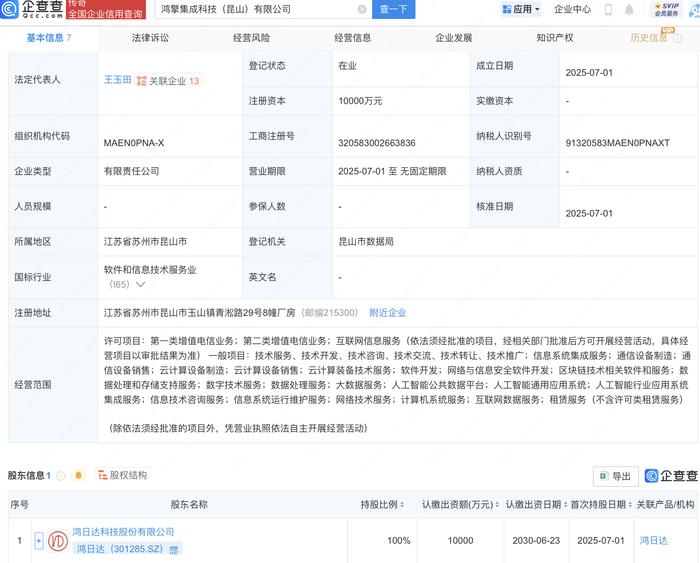Switch to 经营风险 tab

pyautogui.click(x=251, y=38)
